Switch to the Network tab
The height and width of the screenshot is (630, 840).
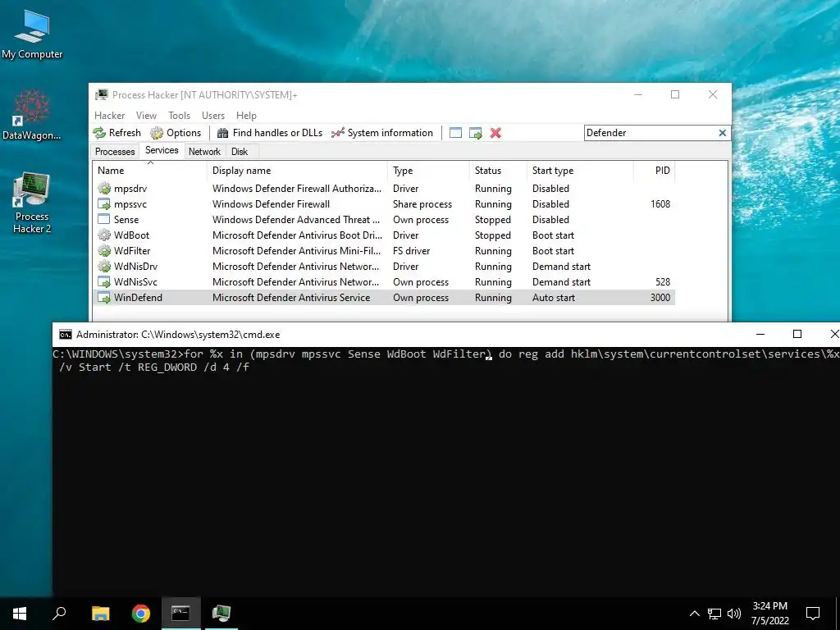[x=204, y=152]
